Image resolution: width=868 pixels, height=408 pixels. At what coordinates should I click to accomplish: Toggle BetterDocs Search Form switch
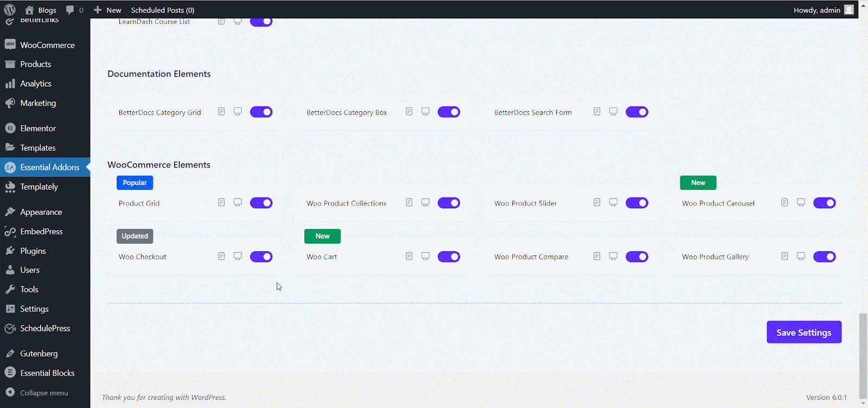(637, 112)
